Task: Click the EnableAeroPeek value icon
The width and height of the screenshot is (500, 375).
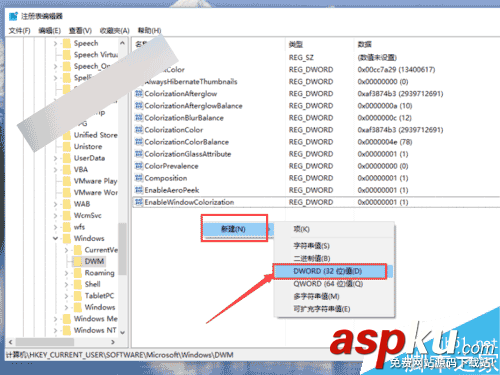Action: tap(139, 190)
